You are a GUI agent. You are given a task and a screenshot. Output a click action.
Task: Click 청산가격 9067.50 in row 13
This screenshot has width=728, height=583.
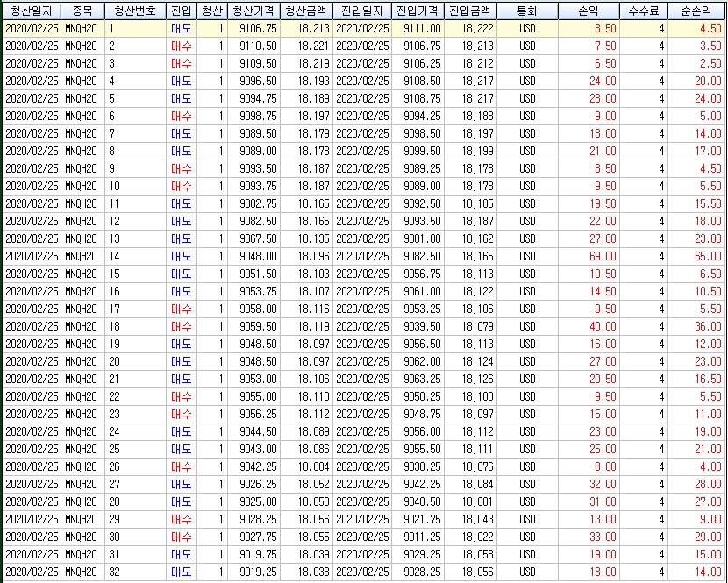[258, 239]
